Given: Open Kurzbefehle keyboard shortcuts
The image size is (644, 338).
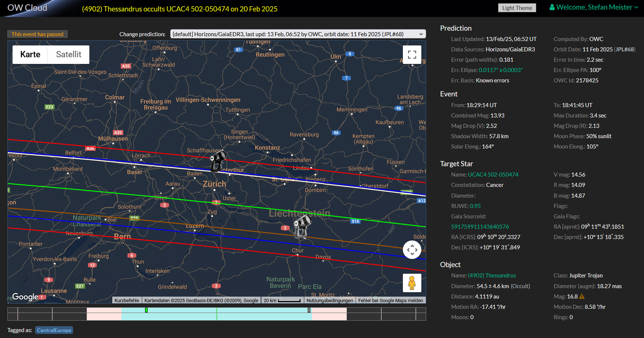Looking at the screenshot, I should [x=127, y=300].
